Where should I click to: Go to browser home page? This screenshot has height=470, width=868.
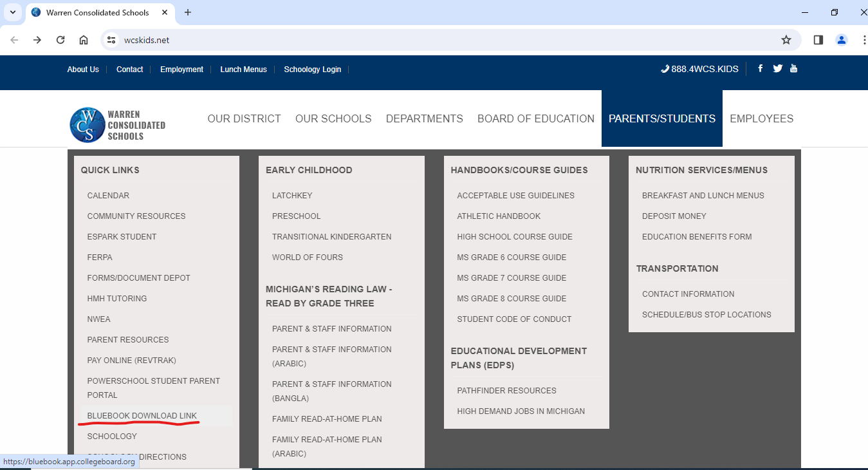pyautogui.click(x=84, y=40)
